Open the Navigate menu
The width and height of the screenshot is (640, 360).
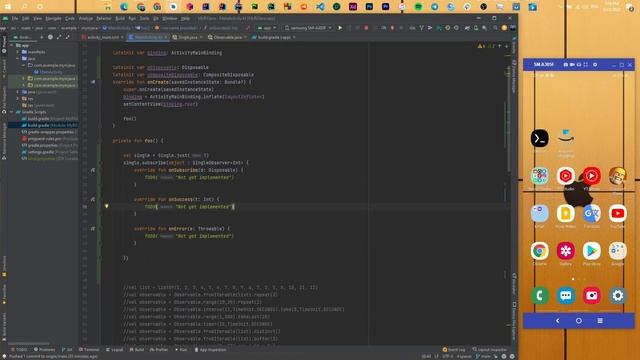pos(53,18)
